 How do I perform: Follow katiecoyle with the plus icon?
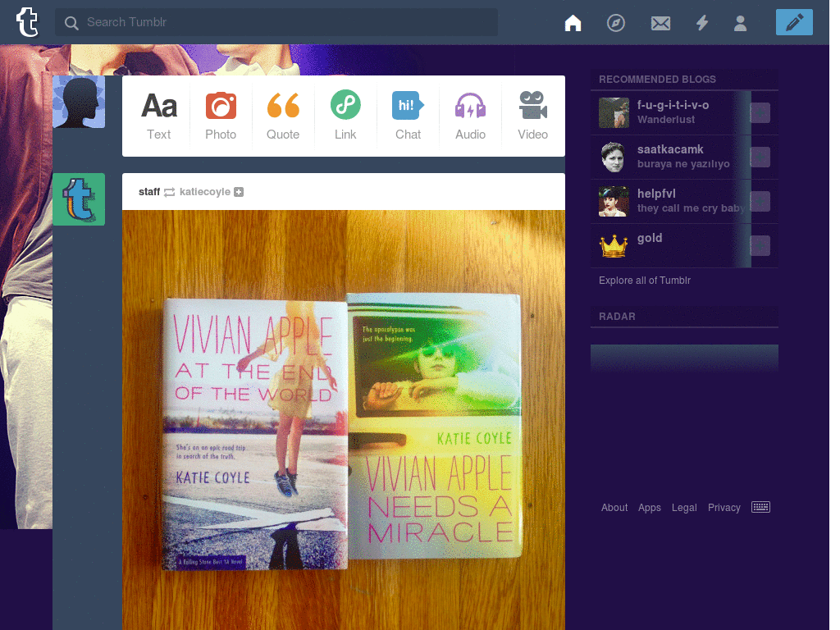click(239, 192)
